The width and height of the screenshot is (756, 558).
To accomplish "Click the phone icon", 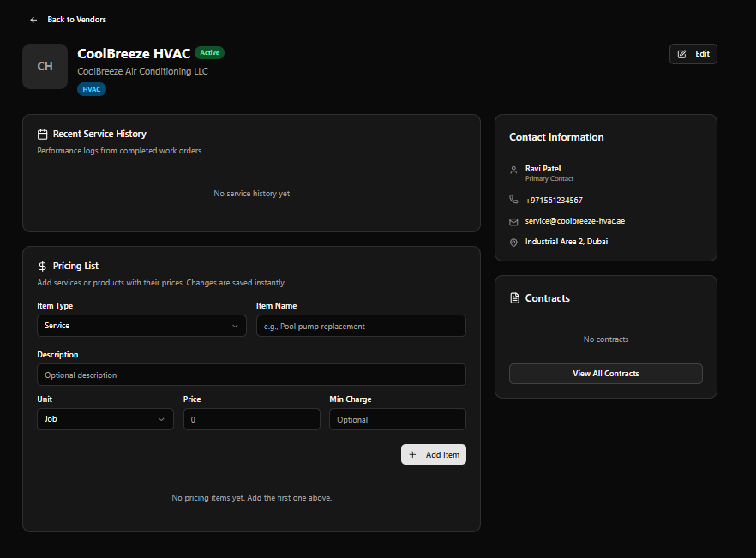I will (513, 199).
